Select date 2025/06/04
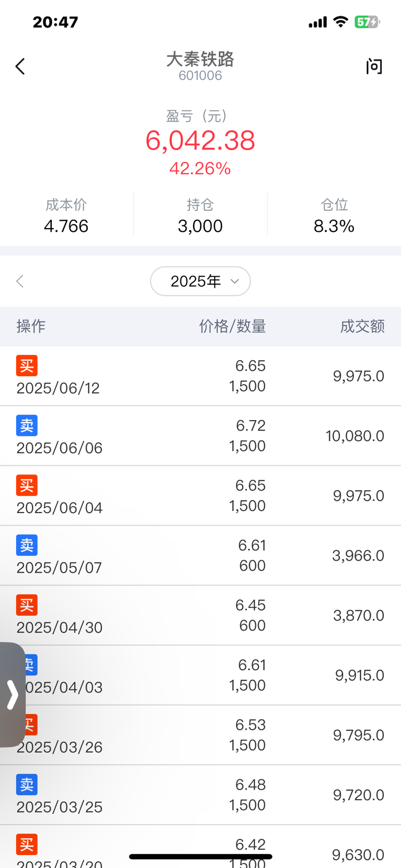Image resolution: width=401 pixels, height=868 pixels. [x=60, y=507]
